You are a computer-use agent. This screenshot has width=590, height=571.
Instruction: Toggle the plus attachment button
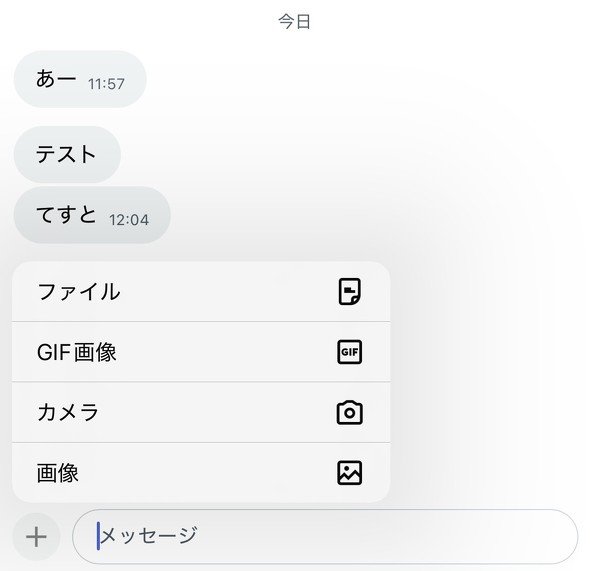pyautogui.click(x=36, y=537)
